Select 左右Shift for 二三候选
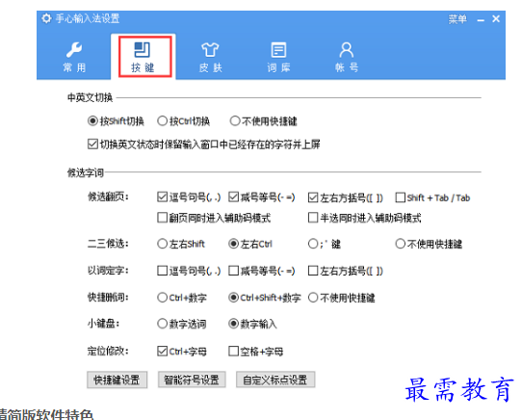The width and height of the screenshot is (522, 420). point(162,244)
